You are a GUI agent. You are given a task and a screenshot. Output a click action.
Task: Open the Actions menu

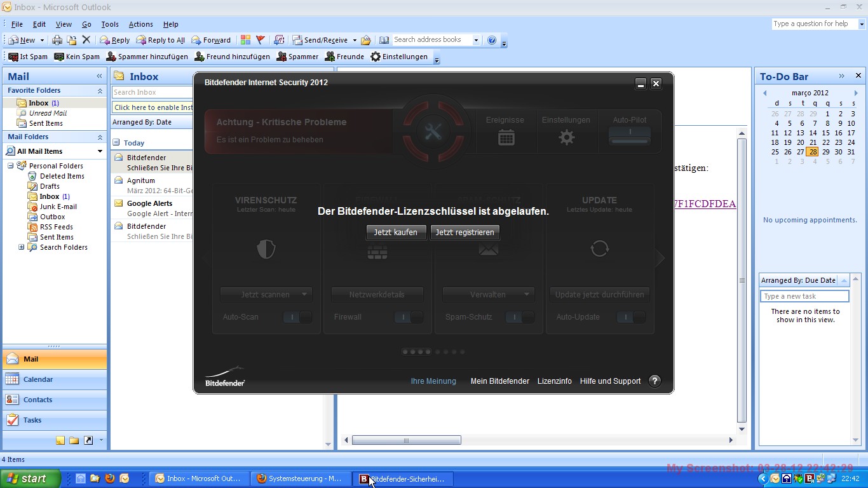140,24
